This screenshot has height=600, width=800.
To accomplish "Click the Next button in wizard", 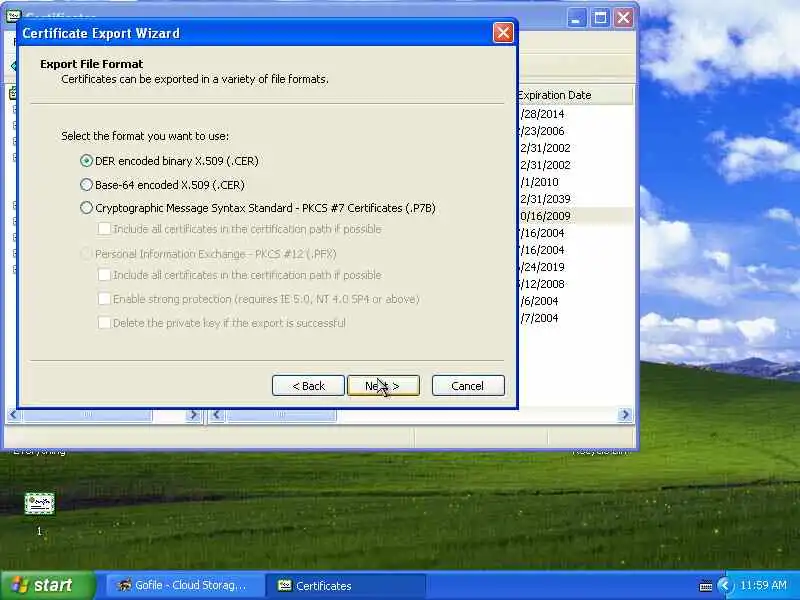I will (383, 386).
